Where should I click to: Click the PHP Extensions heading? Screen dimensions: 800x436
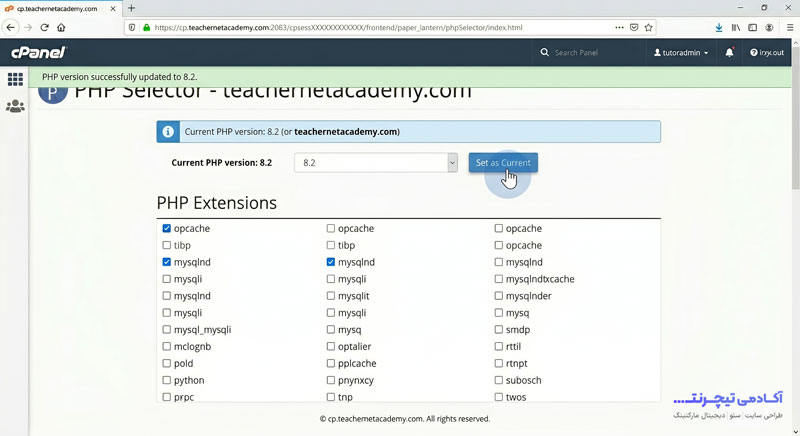coord(216,203)
